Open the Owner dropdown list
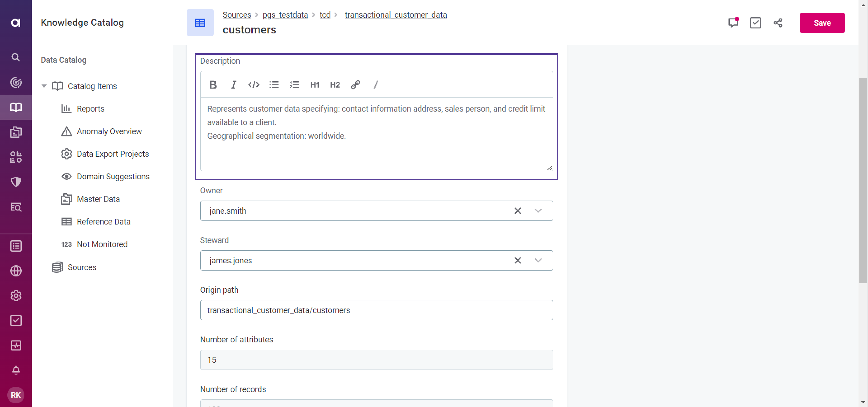 538,211
